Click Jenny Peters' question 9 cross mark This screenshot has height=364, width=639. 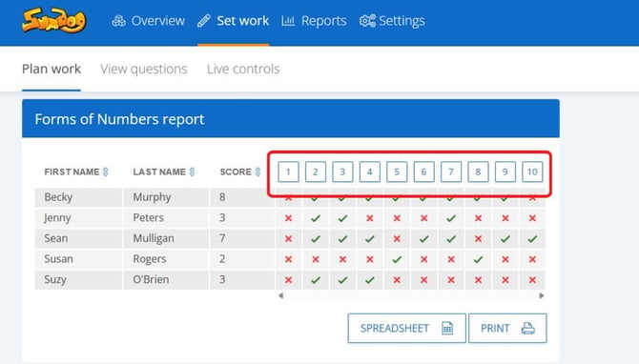click(505, 218)
